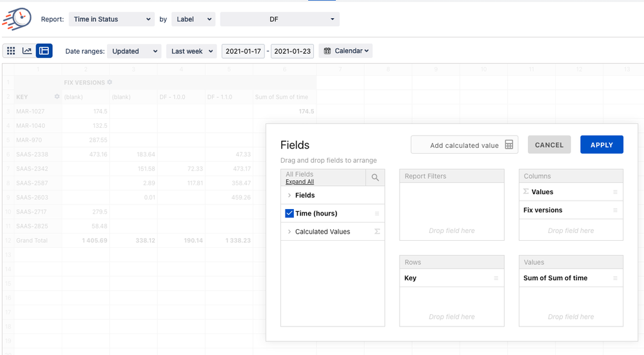Uncheck the Time (hours) checkbox

click(289, 213)
